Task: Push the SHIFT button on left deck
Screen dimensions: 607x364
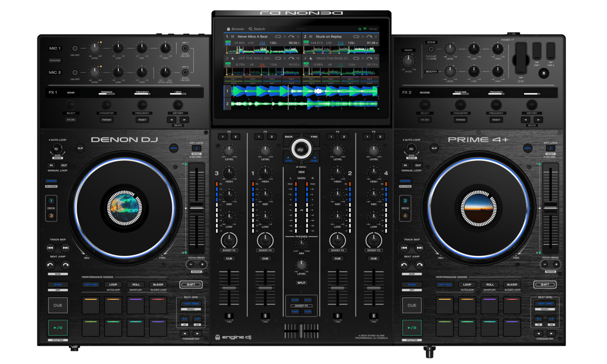Action: (x=191, y=285)
